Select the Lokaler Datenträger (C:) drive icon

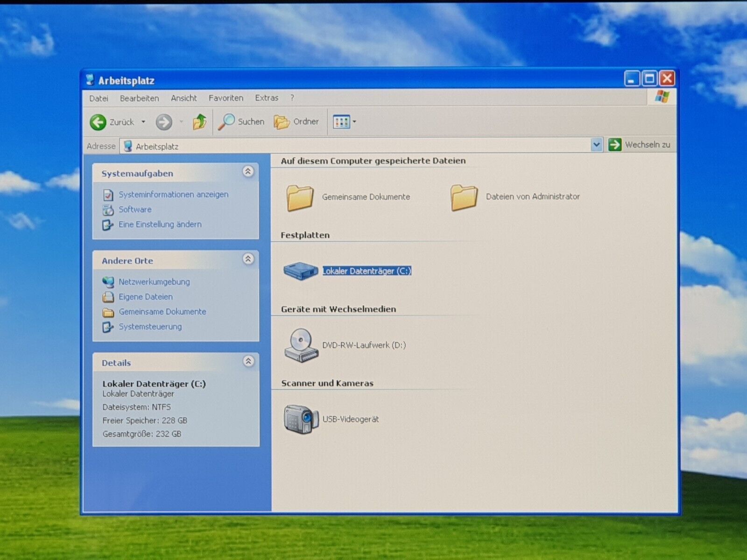tap(301, 271)
